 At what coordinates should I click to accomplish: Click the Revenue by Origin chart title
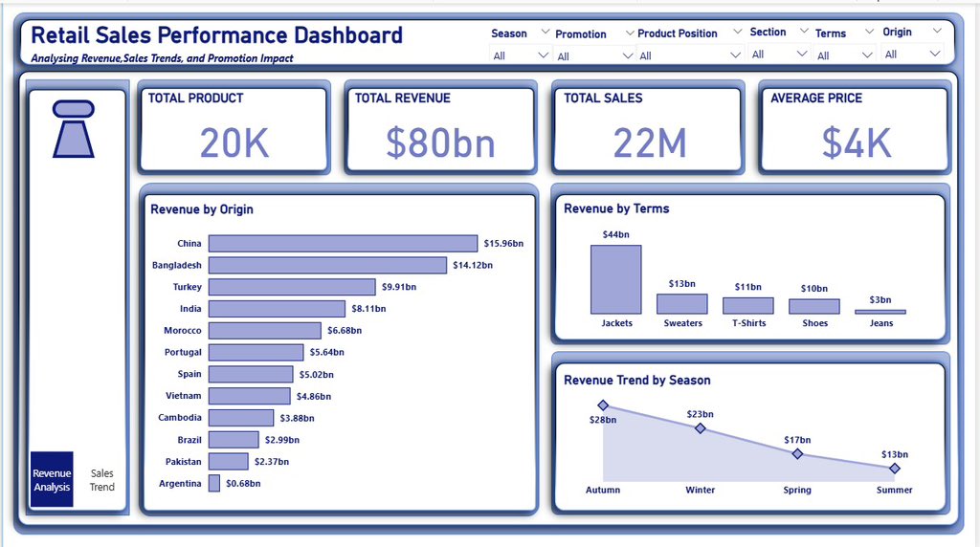[x=202, y=209]
